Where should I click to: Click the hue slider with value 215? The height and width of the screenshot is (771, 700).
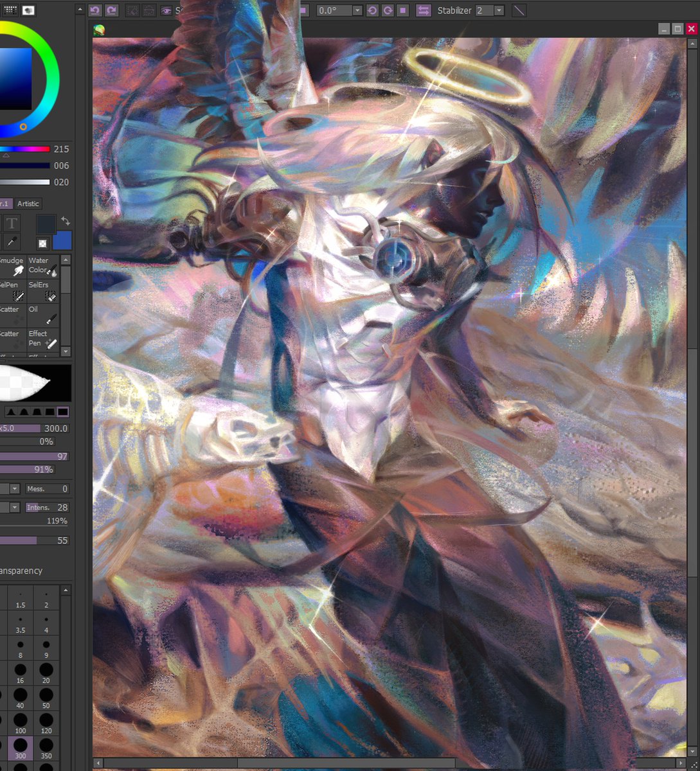click(x=24, y=149)
